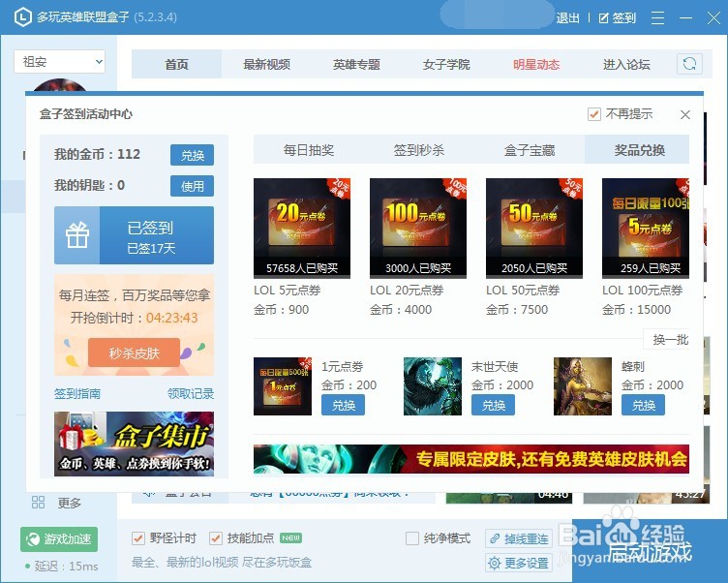
Task: Click the phone icon on 游戏加速
Action: [x=33, y=539]
